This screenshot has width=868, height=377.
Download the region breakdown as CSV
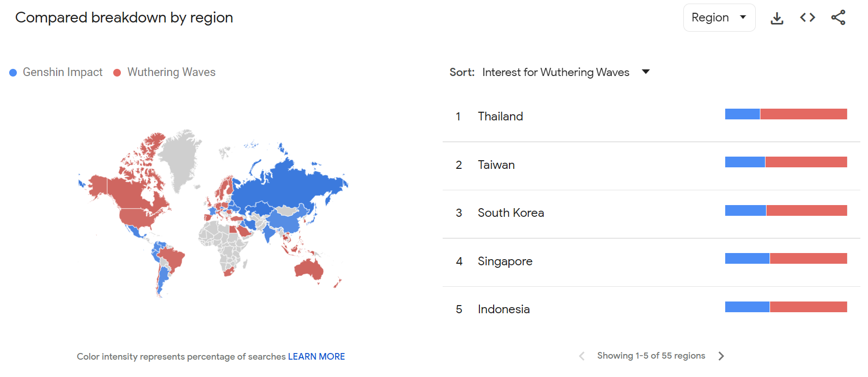777,18
